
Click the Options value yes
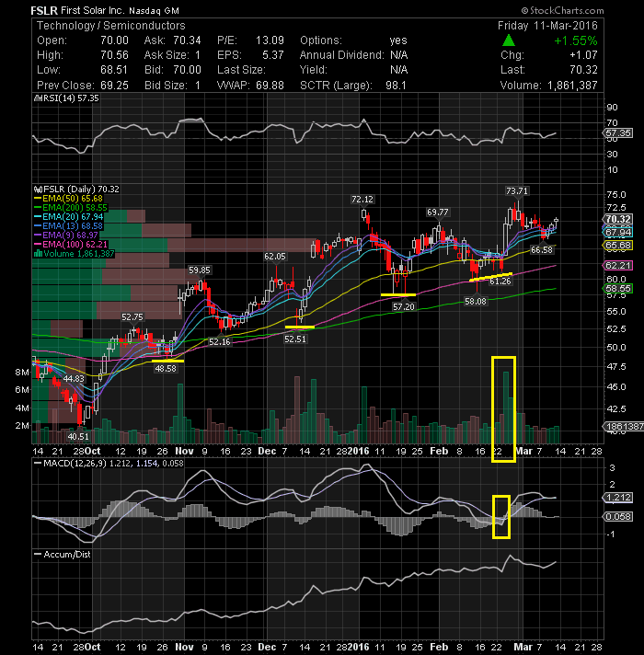point(398,40)
